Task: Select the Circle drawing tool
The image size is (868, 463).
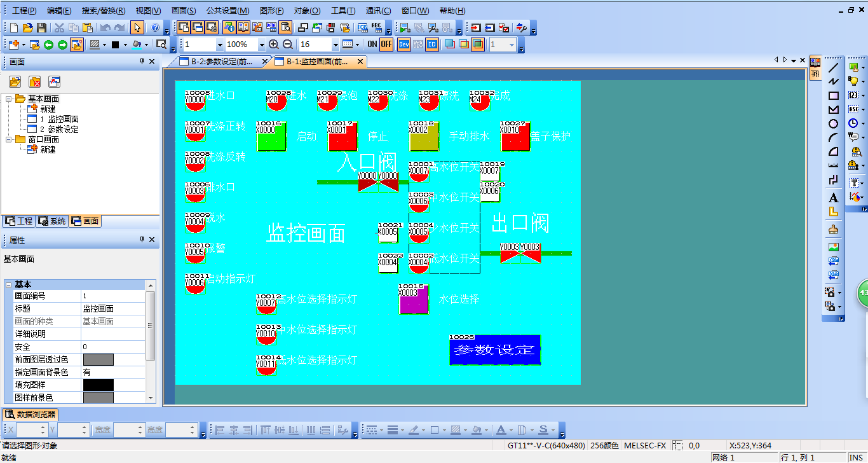Action: [x=834, y=123]
